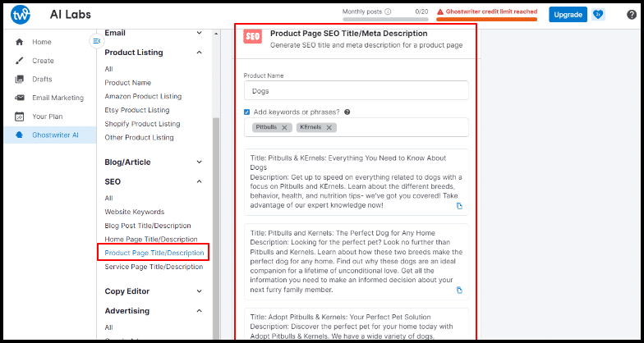Select Home Page Title/Description template
Viewport: 644px width, 343px height.
click(x=151, y=240)
